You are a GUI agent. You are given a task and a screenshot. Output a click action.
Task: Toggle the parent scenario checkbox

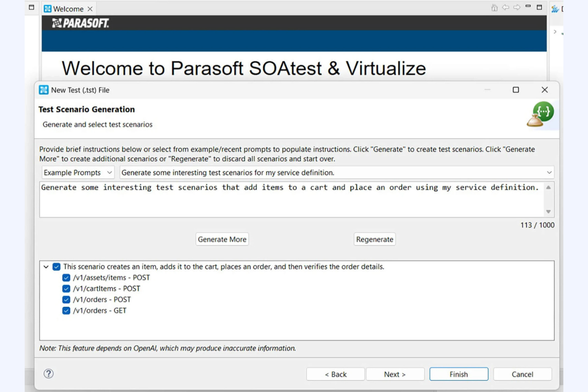click(56, 266)
